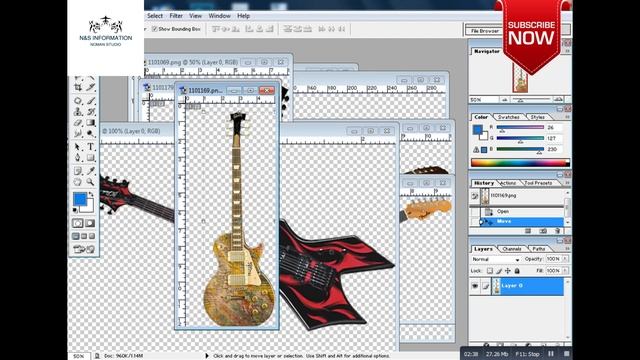Open Opacity slider arrow in Layers panel
The height and width of the screenshot is (360, 640).
[x=565, y=259]
